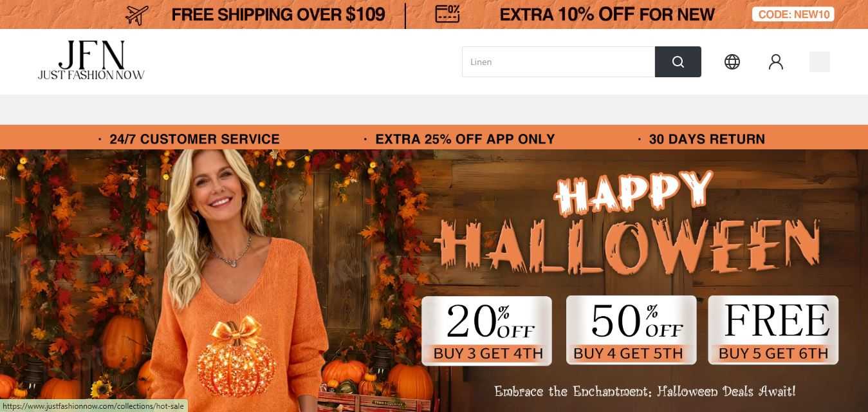868x412 pixels.
Task: Select the 20% OFF Buy 3 Get 4th offer
Action: pos(487,331)
